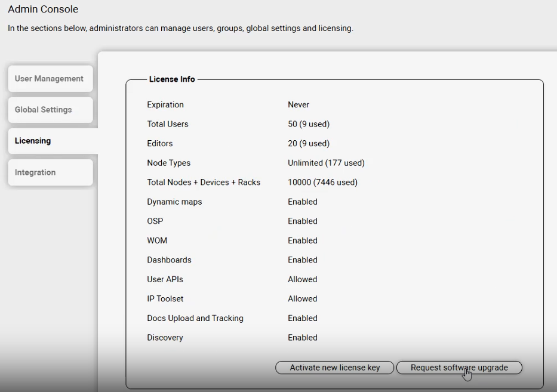Click the Dynamic maps Enabled status
The width and height of the screenshot is (557, 392).
pyautogui.click(x=303, y=202)
